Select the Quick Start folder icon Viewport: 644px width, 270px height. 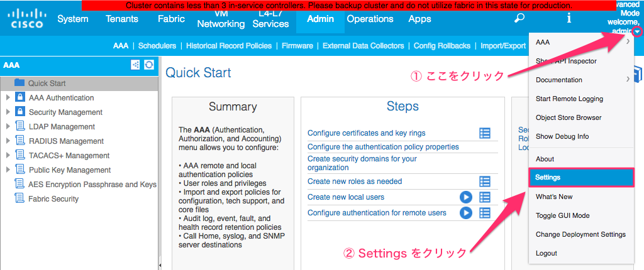[19, 83]
